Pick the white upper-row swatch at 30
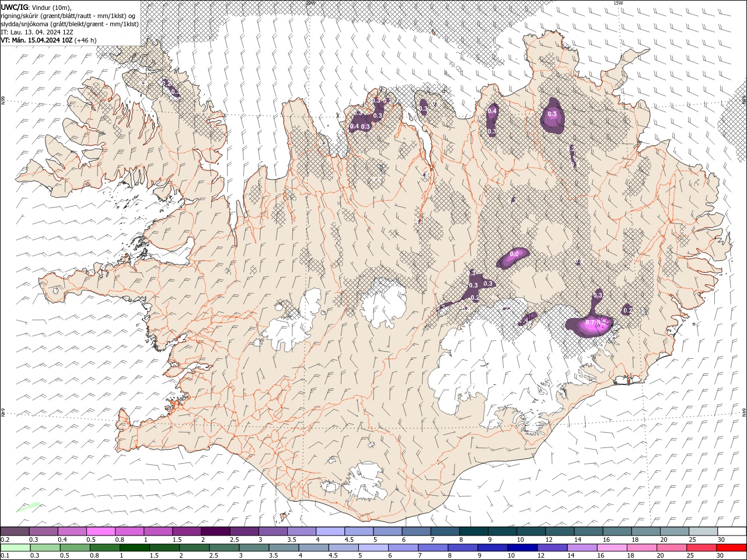747x560 pixels. [x=731, y=531]
